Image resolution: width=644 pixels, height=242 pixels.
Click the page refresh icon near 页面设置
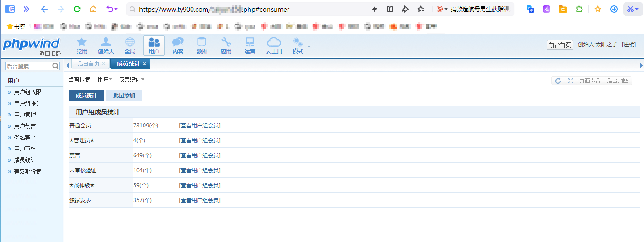tap(558, 81)
